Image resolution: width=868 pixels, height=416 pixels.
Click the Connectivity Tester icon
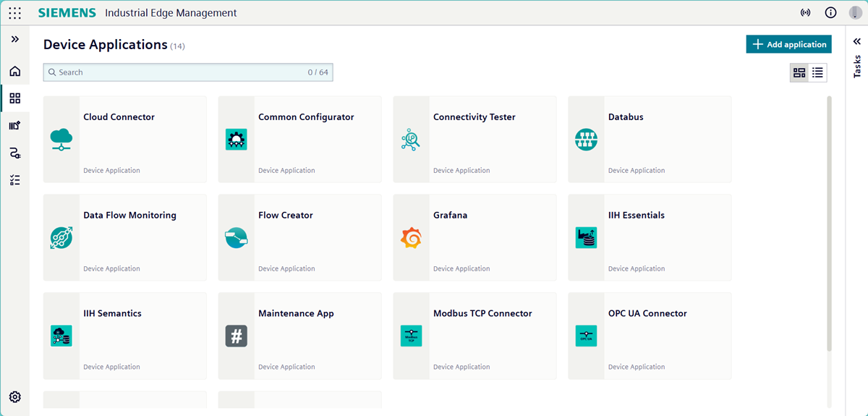(412, 140)
